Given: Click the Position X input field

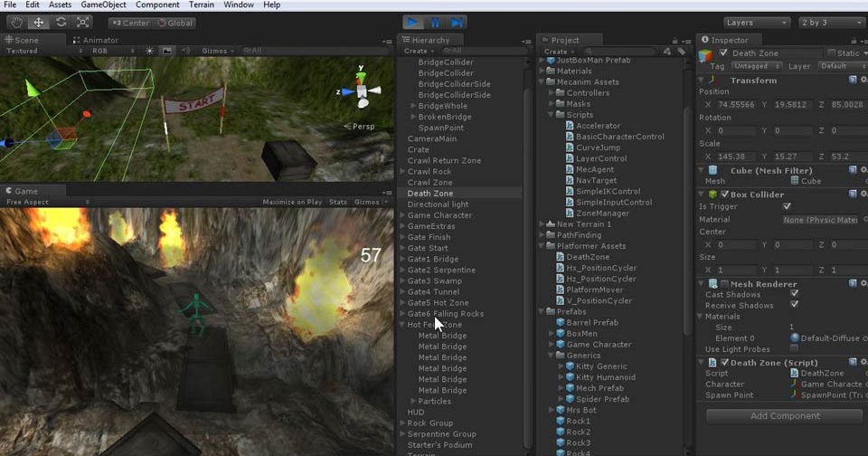Looking at the screenshot, I should pyautogui.click(x=736, y=104).
